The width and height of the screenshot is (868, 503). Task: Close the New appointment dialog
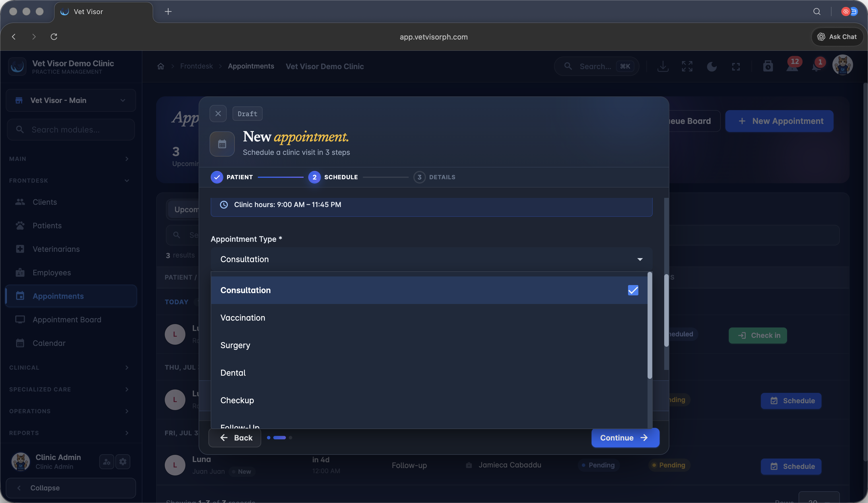click(x=218, y=114)
